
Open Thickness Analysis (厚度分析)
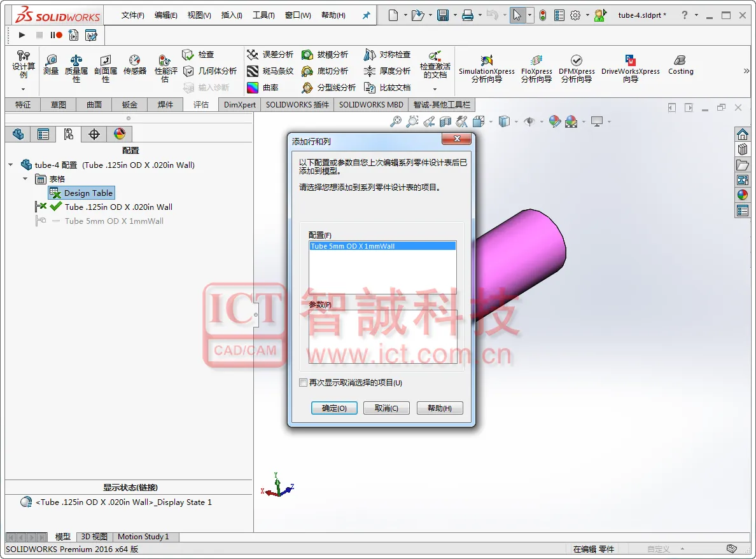(x=387, y=71)
